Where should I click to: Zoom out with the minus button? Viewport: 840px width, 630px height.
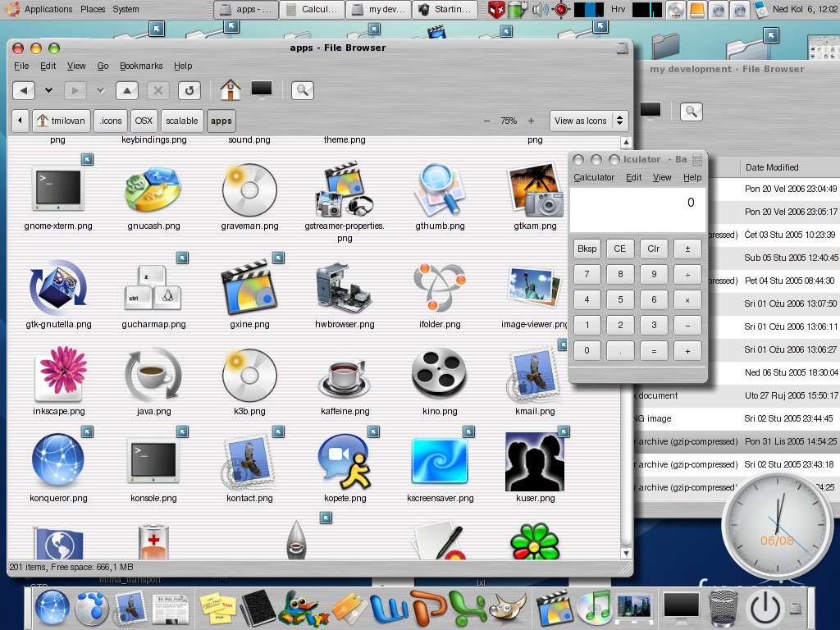[486, 121]
